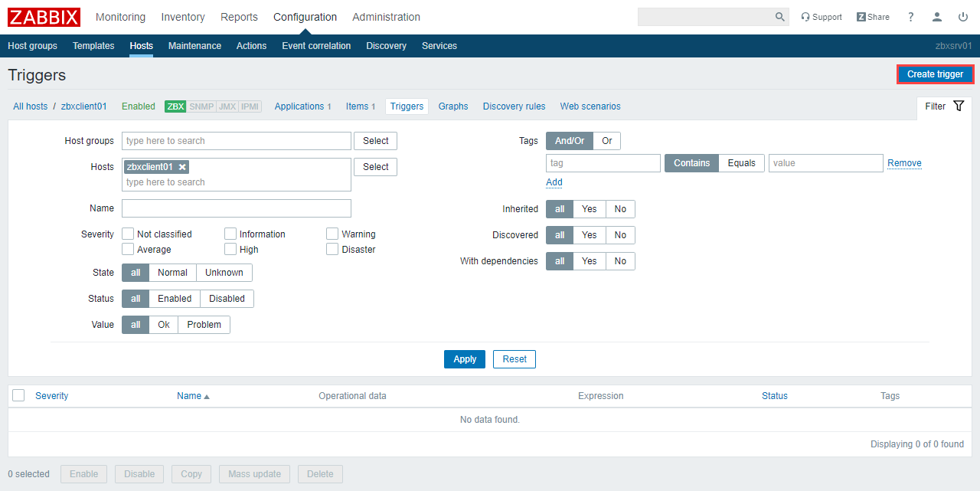
Task: Toggle the Filter funnel icon
Action: pyautogui.click(x=959, y=106)
